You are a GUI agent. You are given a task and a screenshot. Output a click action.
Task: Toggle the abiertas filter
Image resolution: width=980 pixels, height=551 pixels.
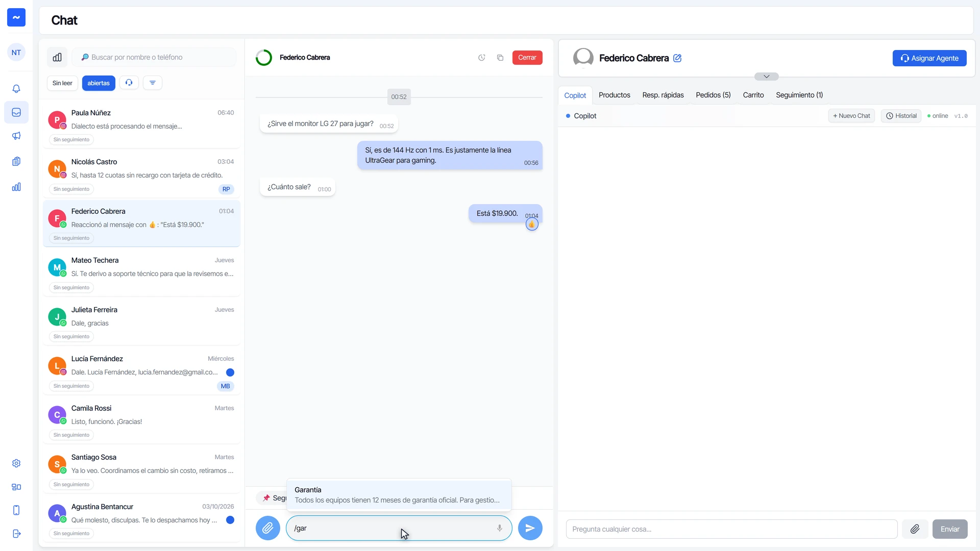tap(99, 83)
